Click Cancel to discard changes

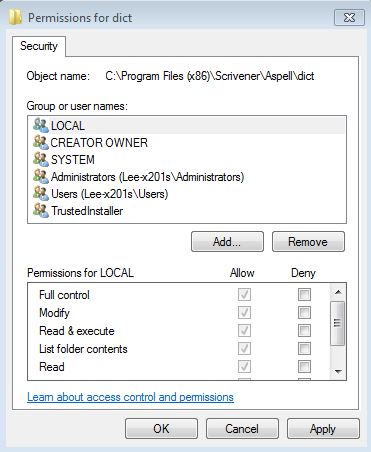[242, 428]
